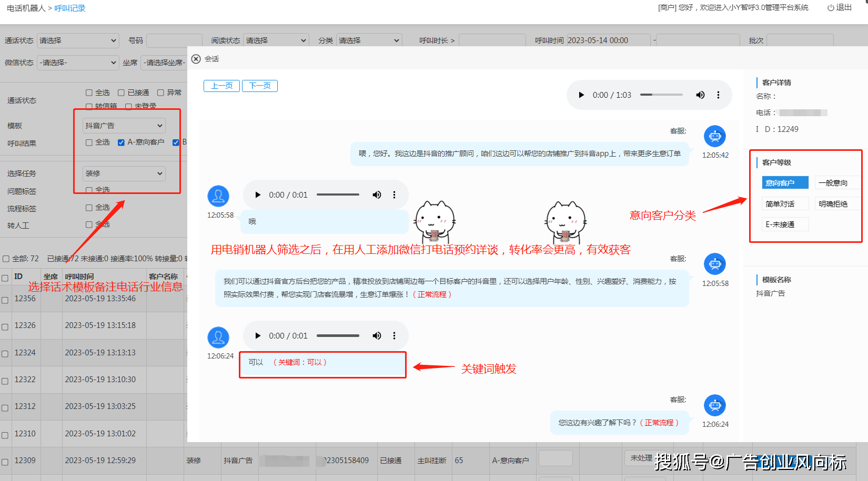Open more options on main recording player
868x481 pixels.
pos(718,95)
